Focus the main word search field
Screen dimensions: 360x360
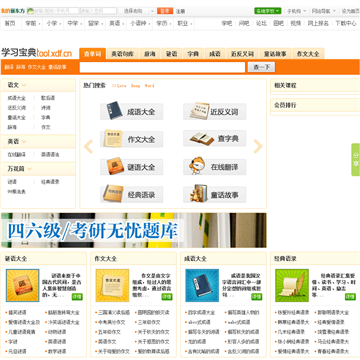162,67
